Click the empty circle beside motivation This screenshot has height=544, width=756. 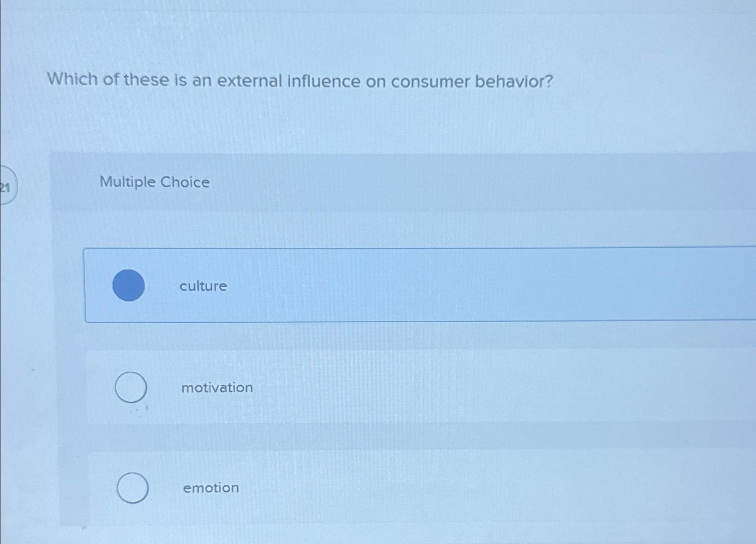coord(131,388)
